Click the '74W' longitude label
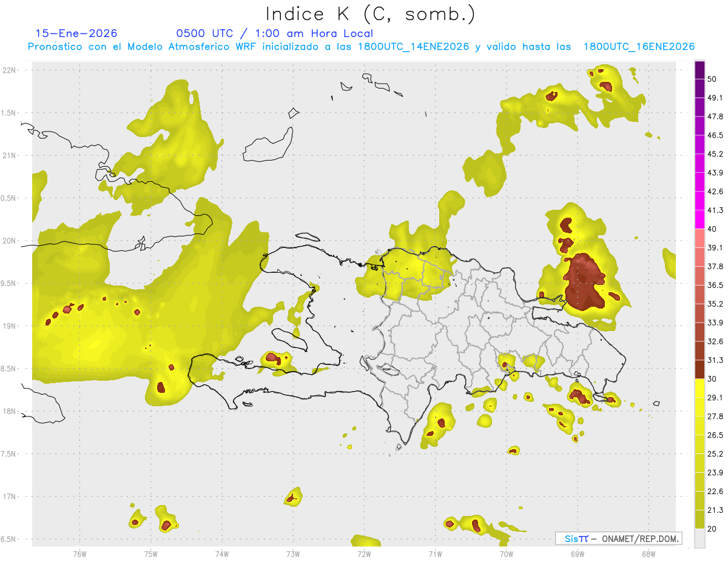728x562 pixels. (x=221, y=554)
